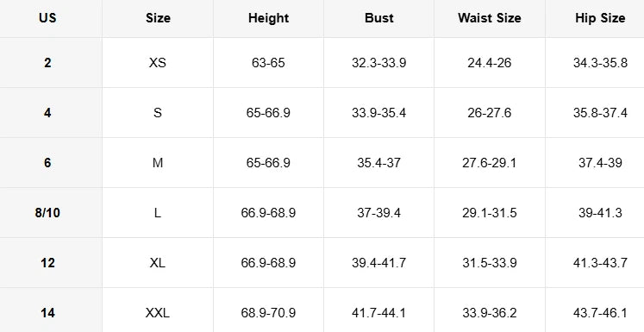This screenshot has width=644, height=332.
Task: Click the US column header
Action: point(47,18)
